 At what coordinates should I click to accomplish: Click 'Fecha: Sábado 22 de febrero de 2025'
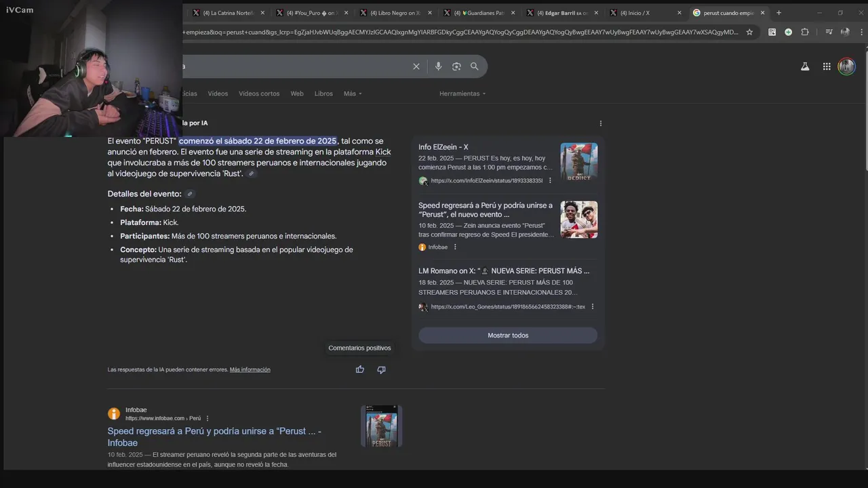coord(183,209)
